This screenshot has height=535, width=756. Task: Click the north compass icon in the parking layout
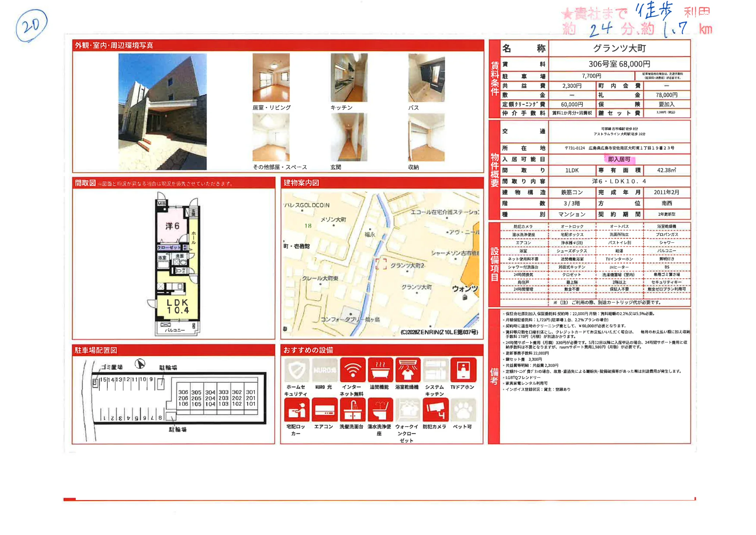tap(140, 364)
